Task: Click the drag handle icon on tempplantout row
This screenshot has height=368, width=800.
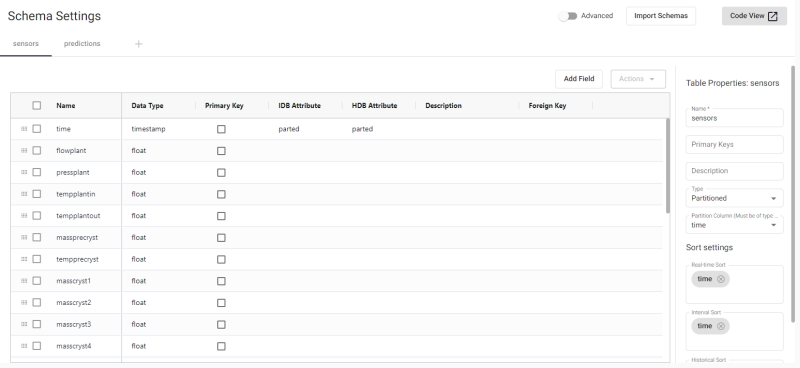Action: coord(24,216)
